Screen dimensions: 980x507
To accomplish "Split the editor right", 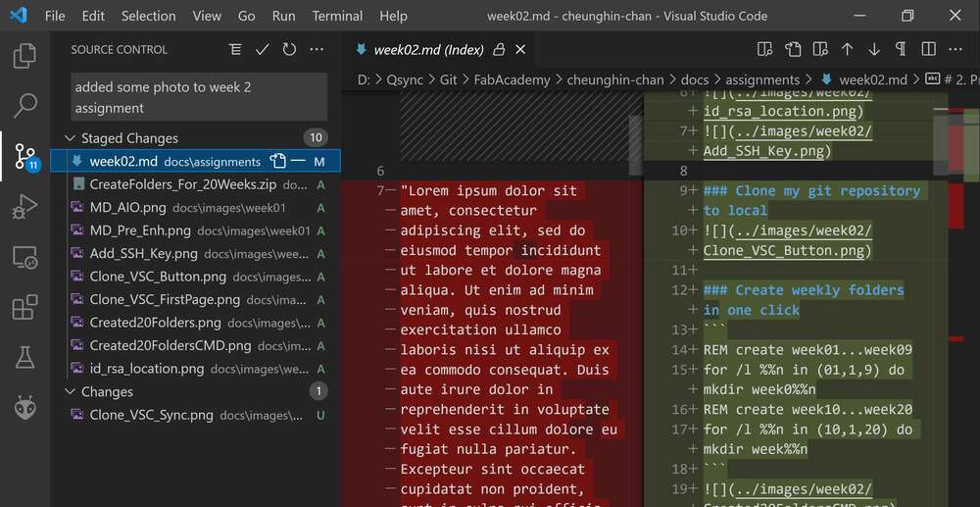I will pos(928,49).
